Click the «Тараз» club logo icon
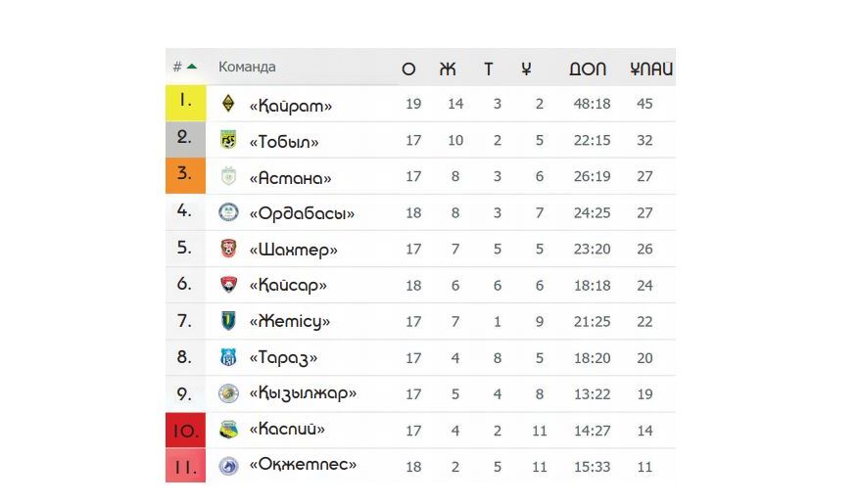Screen dimensions: 859x504 click(x=228, y=357)
